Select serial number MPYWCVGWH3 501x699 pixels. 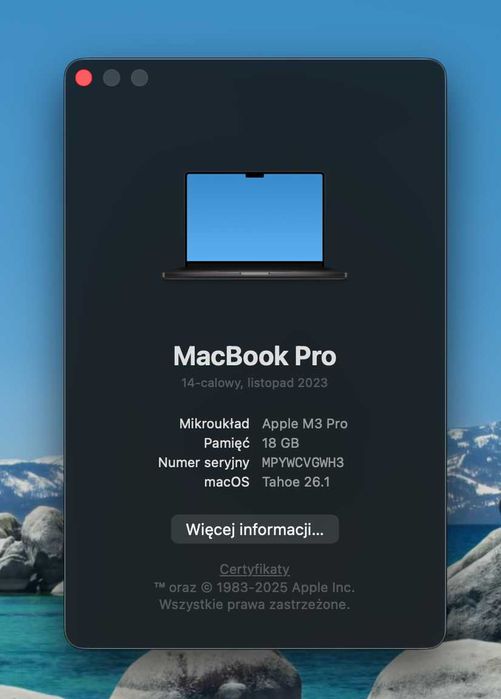303,462
